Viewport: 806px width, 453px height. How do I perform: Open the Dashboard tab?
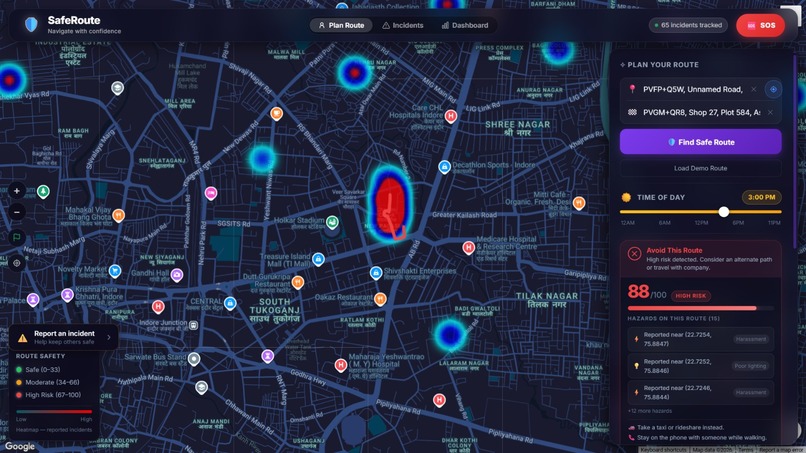(x=465, y=25)
